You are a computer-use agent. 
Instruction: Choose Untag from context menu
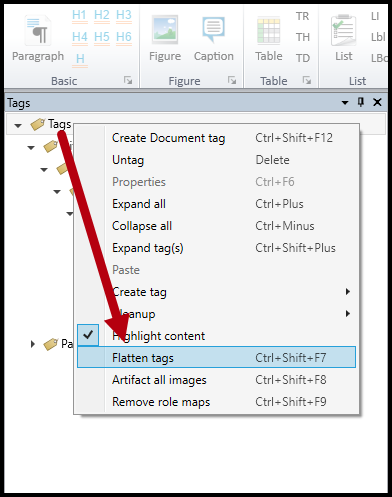tap(216, 160)
